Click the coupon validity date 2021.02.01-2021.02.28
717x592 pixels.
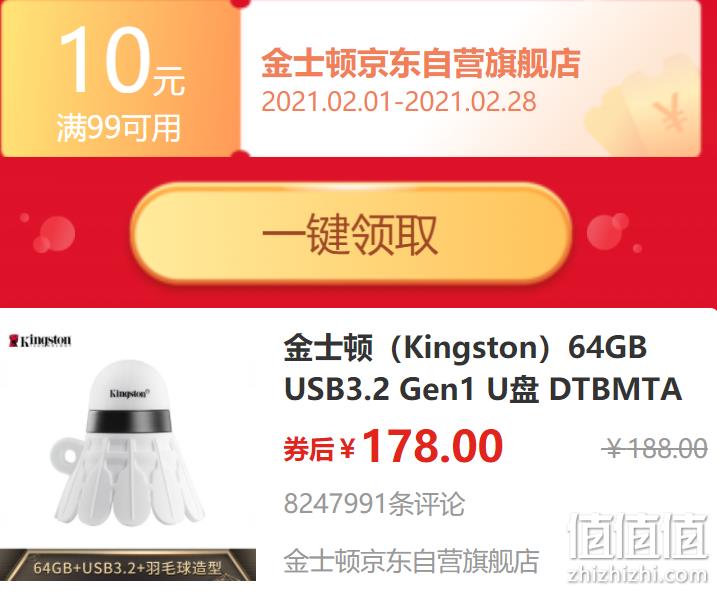pos(399,101)
